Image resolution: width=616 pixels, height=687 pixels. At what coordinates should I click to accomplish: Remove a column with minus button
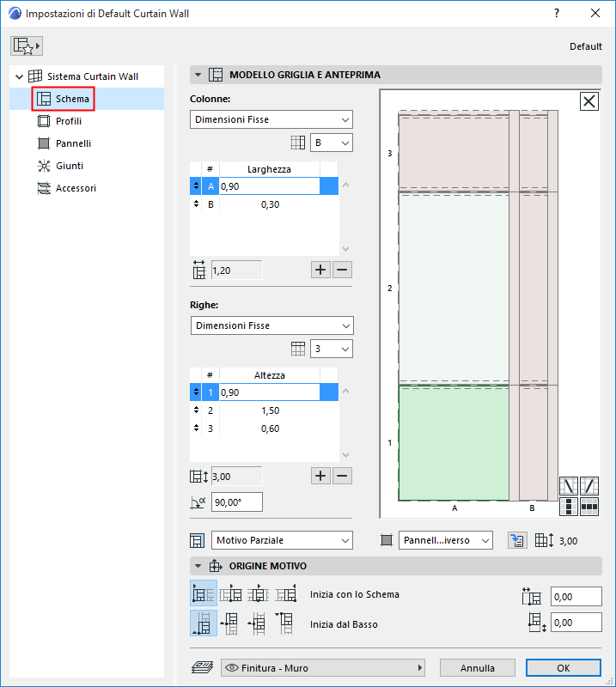342,270
